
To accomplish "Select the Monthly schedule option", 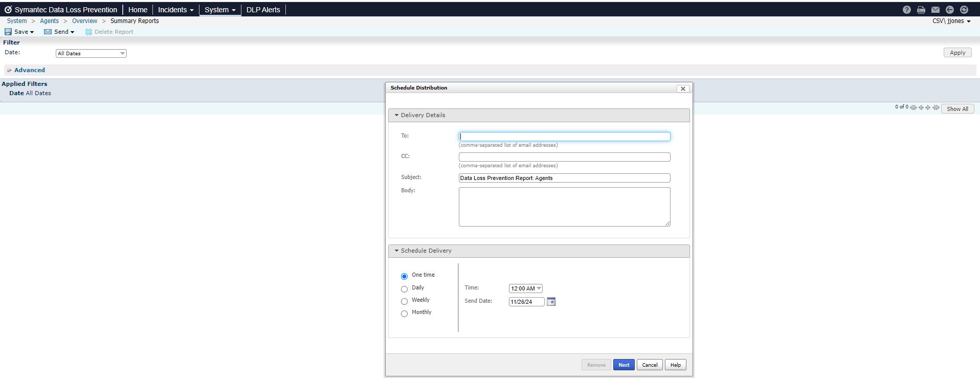I will [x=404, y=314].
